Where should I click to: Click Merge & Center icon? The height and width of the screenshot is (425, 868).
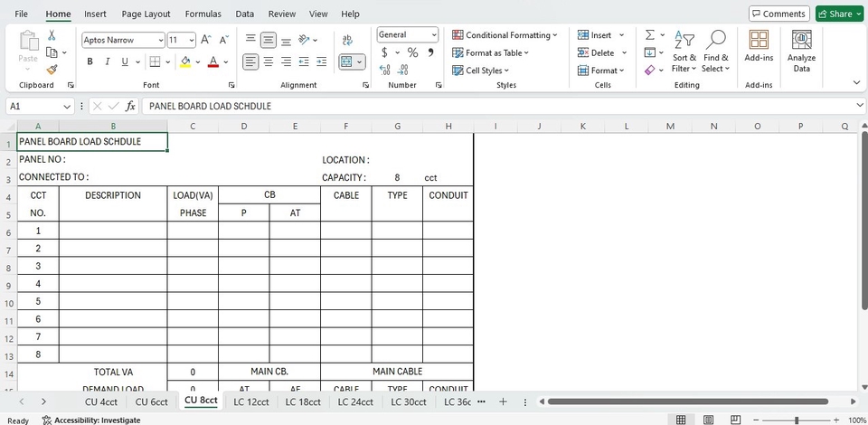coord(346,62)
